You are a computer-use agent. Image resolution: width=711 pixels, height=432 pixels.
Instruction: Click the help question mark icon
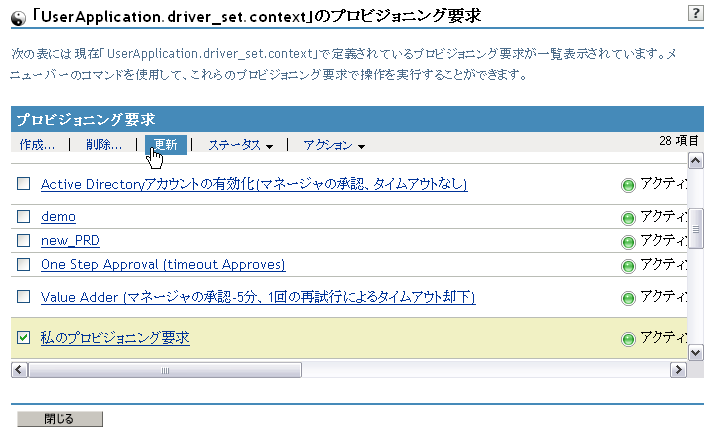[695, 13]
